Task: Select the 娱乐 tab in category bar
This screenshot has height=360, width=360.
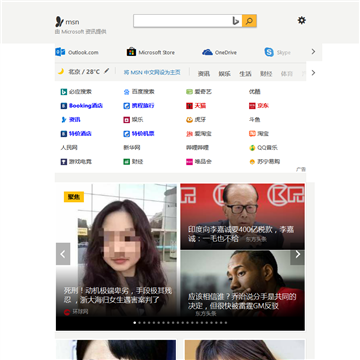Action: [x=224, y=74]
